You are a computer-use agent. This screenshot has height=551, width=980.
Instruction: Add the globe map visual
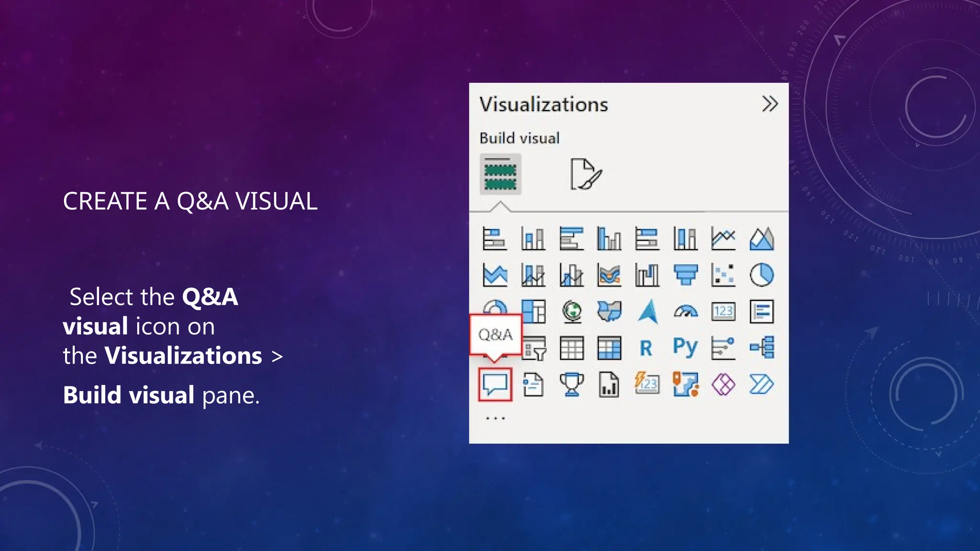pyautogui.click(x=571, y=311)
